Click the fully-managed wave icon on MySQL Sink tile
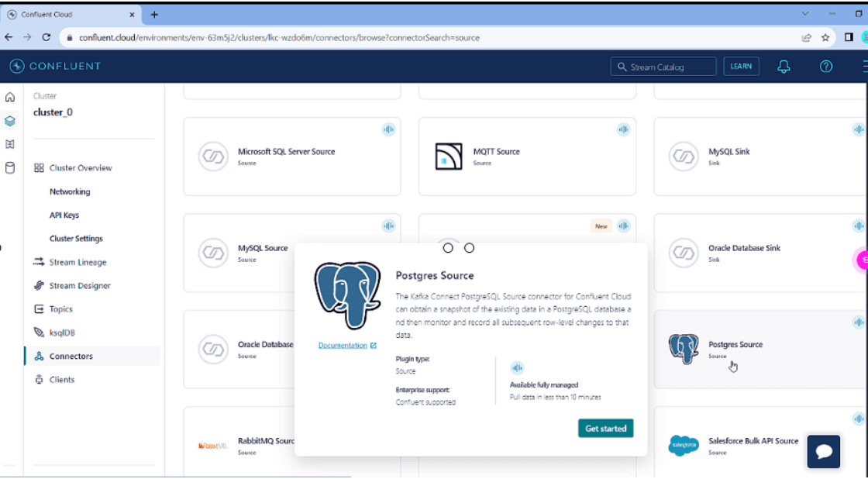This screenshot has width=868, height=479. (858, 129)
